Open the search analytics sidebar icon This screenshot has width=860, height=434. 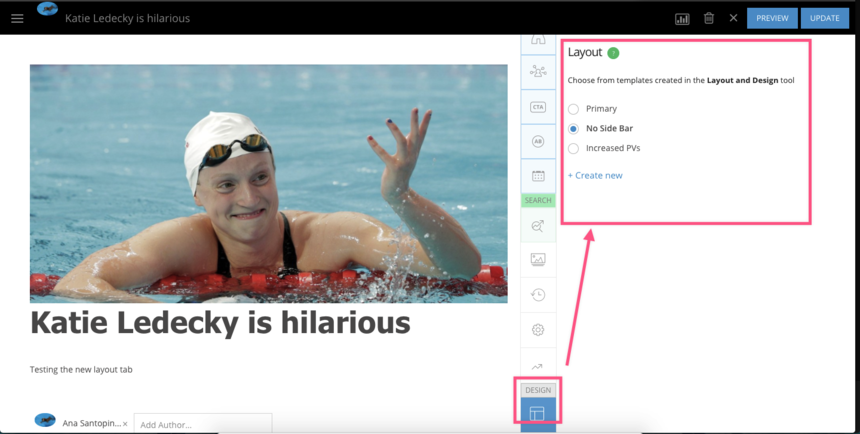(538, 226)
